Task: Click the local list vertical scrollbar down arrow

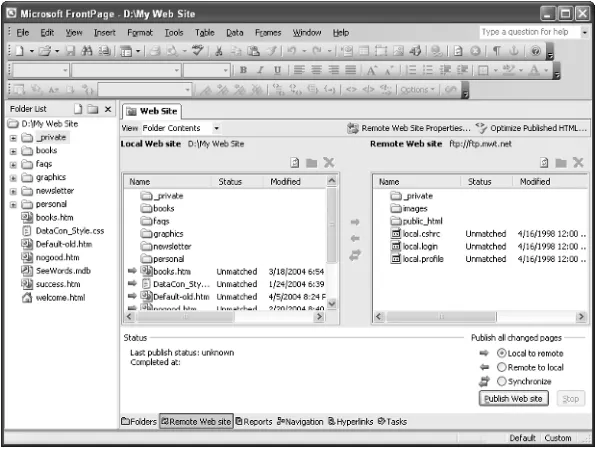Action: click(331, 304)
